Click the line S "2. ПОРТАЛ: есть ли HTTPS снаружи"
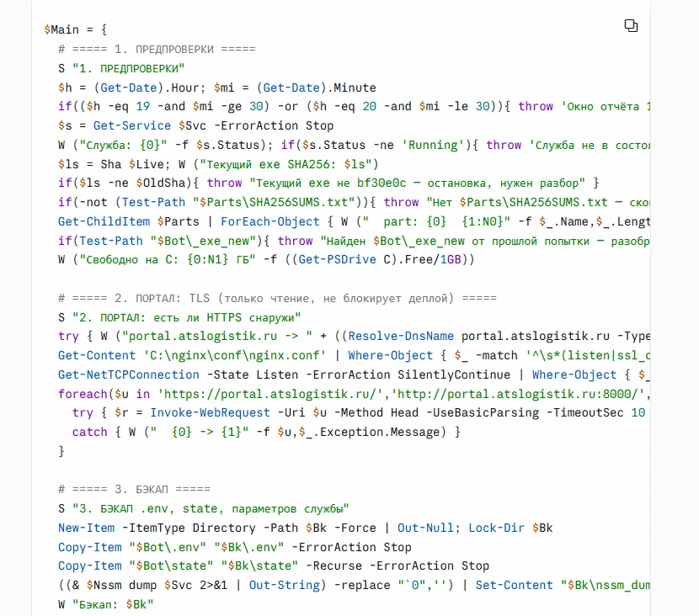699x616 pixels. coord(179,317)
